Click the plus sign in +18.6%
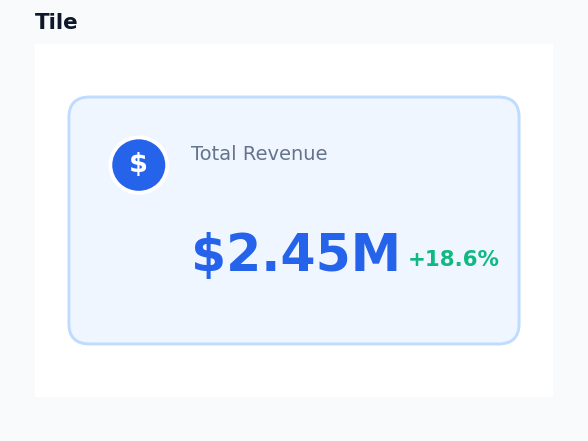The width and height of the screenshot is (588, 441). [417, 259]
